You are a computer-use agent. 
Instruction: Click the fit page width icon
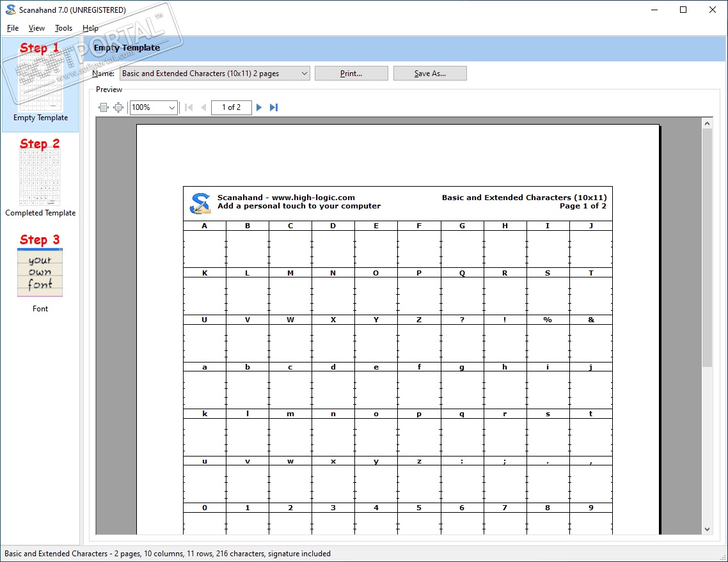point(104,107)
